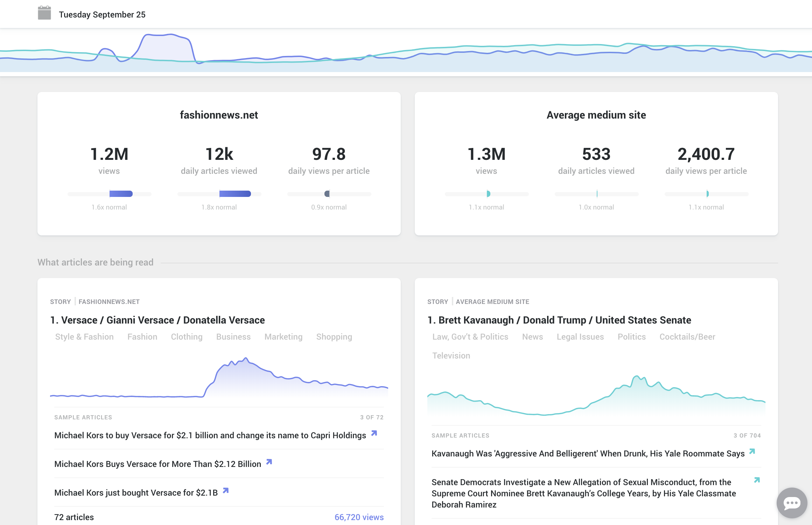The image size is (812, 525).
Task: Select the Law, Gov't & Politics tag
Action: tap(470, 336)
